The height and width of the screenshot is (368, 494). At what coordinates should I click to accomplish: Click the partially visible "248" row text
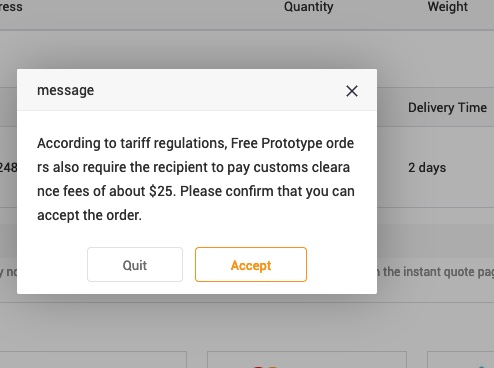click(x=8, y=168)
